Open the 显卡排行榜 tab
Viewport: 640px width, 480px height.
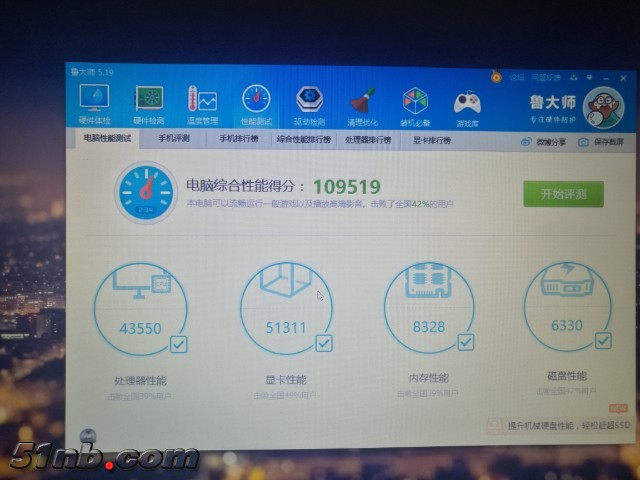click(x=434, y=141)
